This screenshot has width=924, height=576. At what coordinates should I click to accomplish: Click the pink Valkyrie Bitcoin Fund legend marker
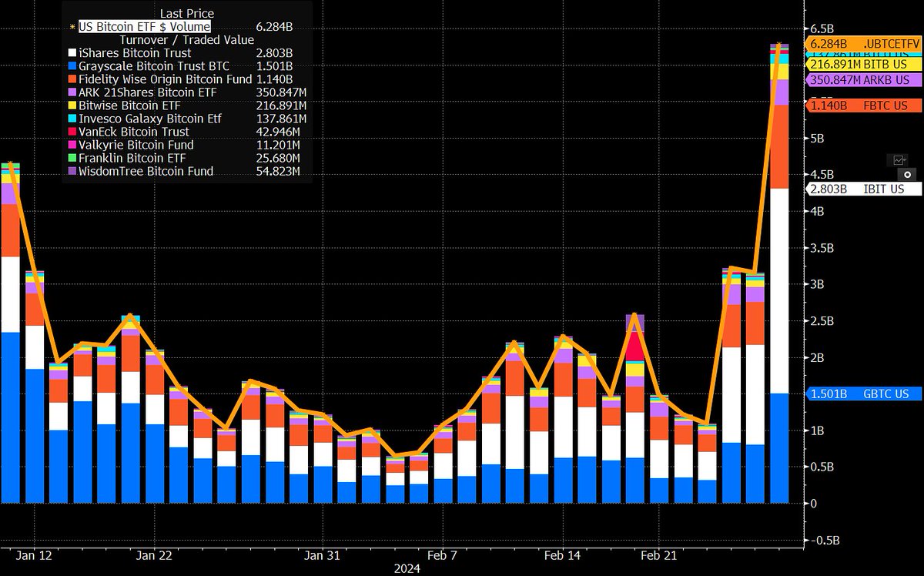(72, 145)
